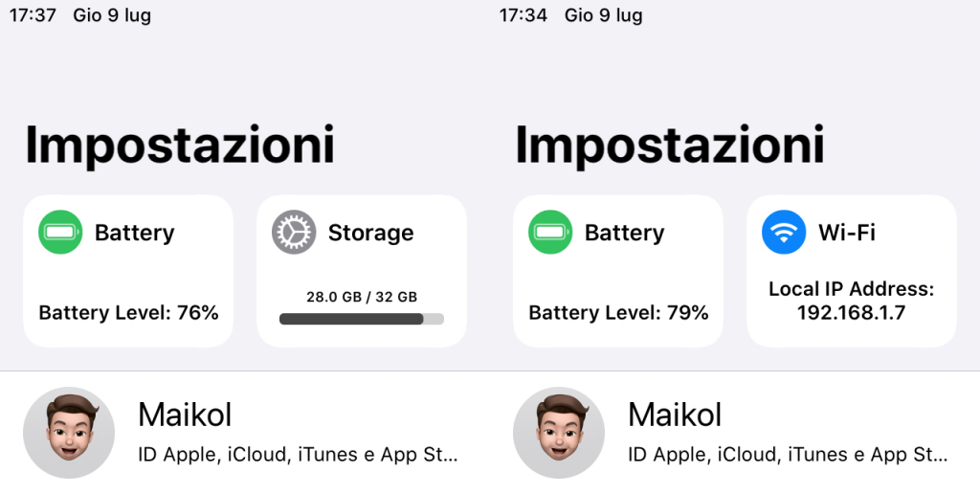Select the Maikol name in the right panel
Screen dimensions: 980x494
pos(675,415)
